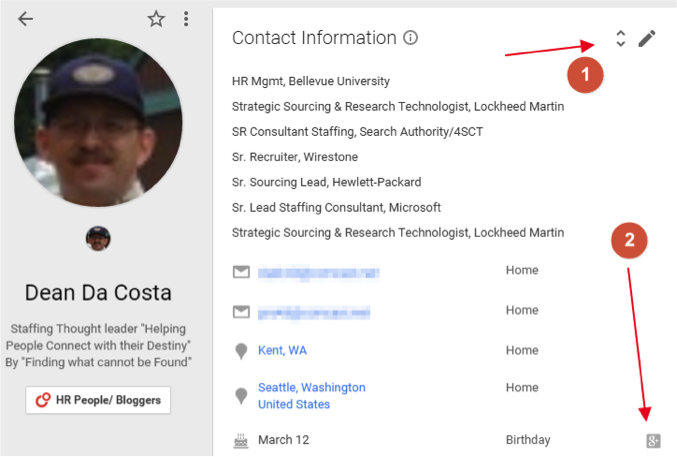677x457 pixels.
Task: Select HR Mgmt, Bellevue University line
Action: (x=311, y=81)
